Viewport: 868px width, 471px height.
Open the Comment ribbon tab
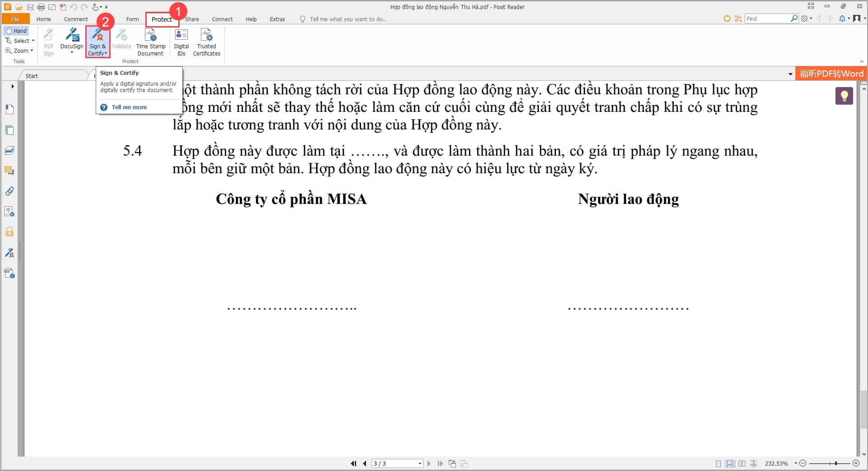(75, 19)
